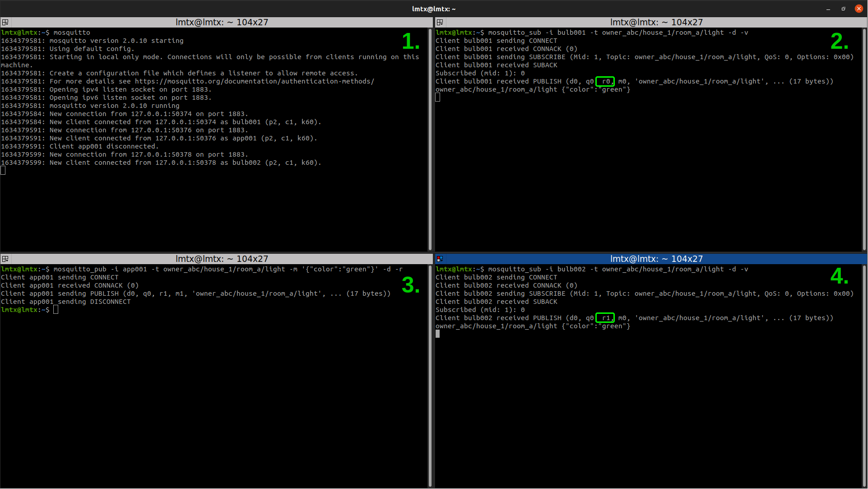Open the terminal 4 pane grouping icon
The height and width of the screenshot is (489, 868).
[x=440, y=259]
